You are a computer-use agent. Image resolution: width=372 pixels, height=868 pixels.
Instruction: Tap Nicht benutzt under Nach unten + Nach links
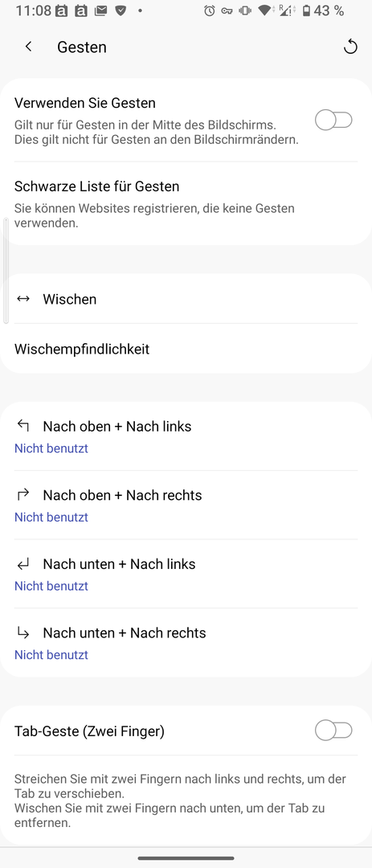point(51,586)
